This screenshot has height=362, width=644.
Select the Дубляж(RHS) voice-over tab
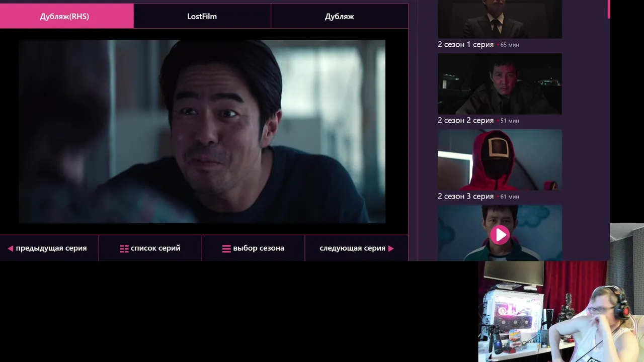click(x=66, y=16)
